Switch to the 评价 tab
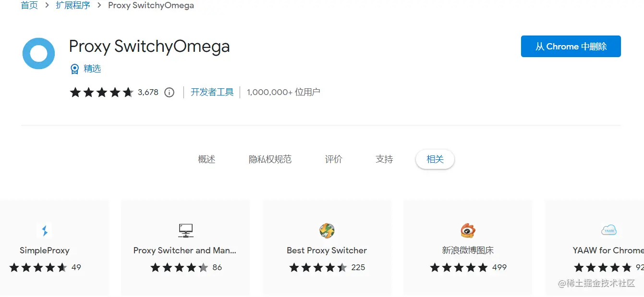 coord(333,159)
